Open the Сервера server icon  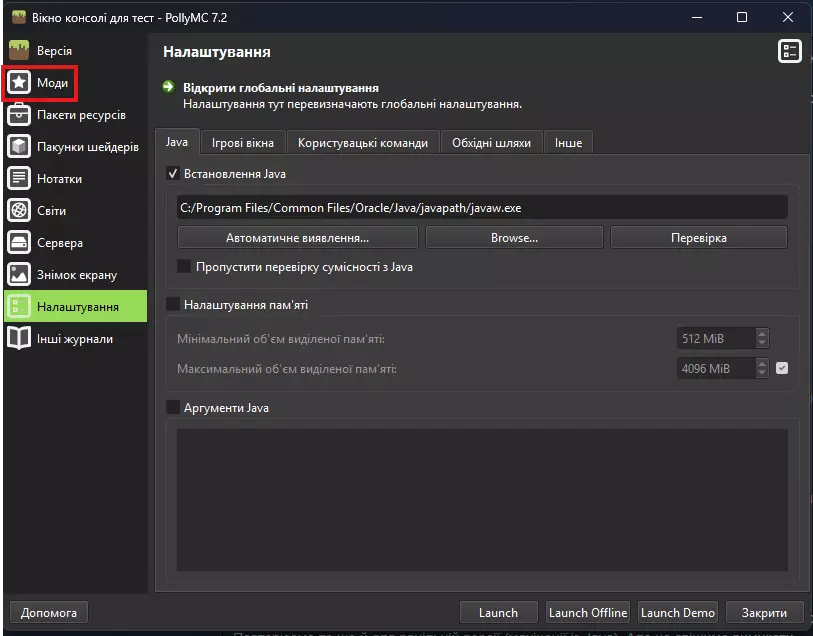click(20, 243)
